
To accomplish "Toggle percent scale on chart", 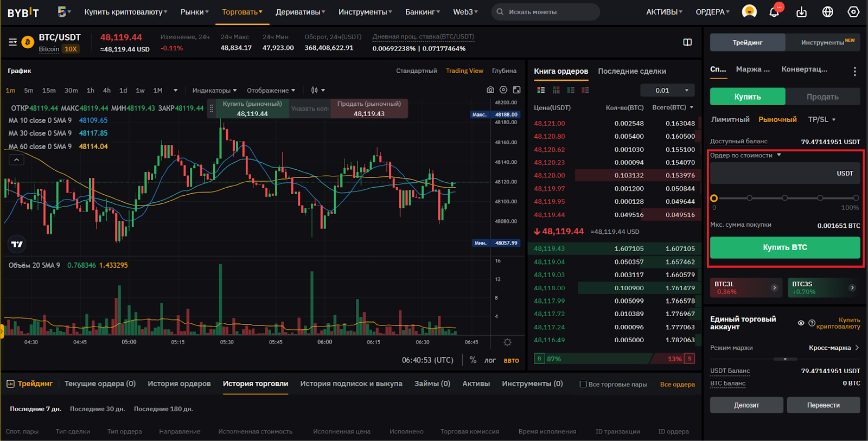I will pos(473,360).
